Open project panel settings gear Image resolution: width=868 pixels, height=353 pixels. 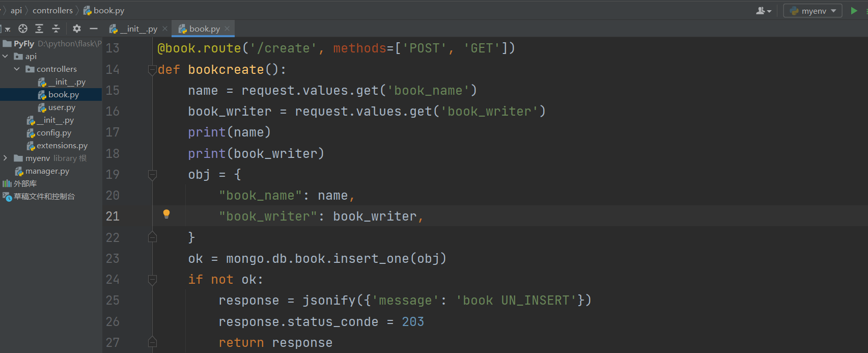[77, 29]
